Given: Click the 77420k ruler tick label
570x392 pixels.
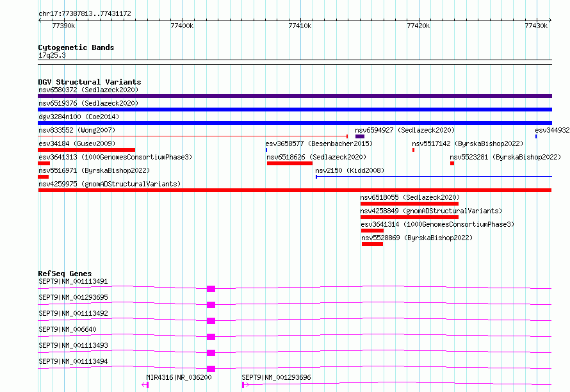Looking at the screenshot, I should coord(418,26).
